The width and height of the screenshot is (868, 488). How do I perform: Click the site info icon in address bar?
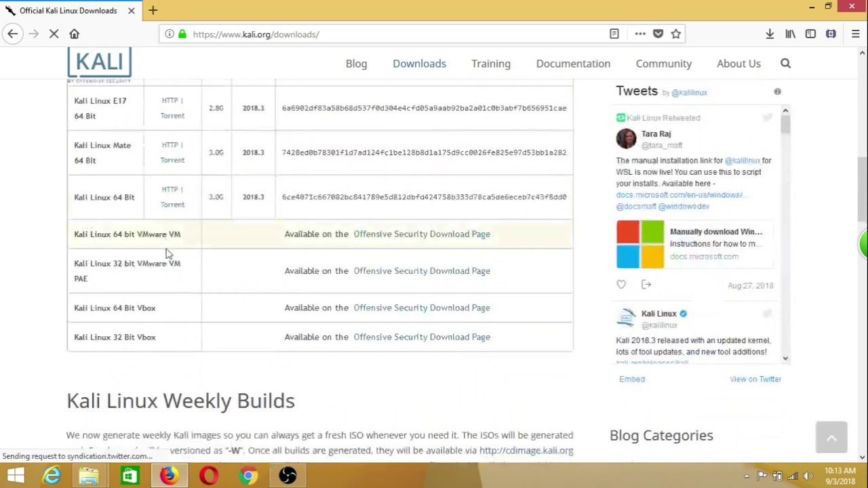169,34
